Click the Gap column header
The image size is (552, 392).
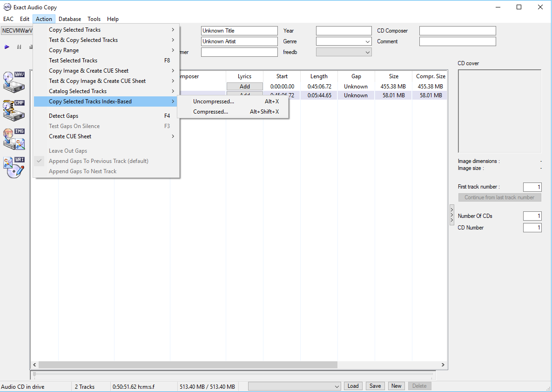coord(356,76)
